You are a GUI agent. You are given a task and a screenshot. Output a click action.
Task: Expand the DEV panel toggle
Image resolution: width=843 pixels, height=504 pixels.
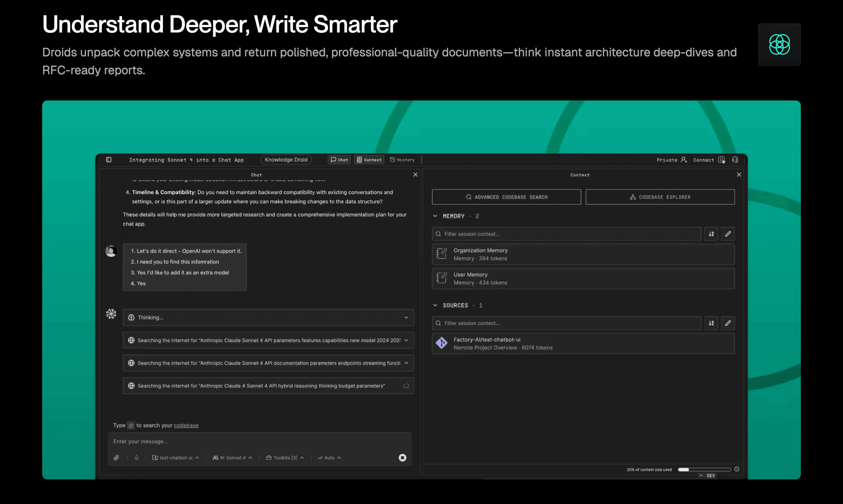tap(707, 475)
